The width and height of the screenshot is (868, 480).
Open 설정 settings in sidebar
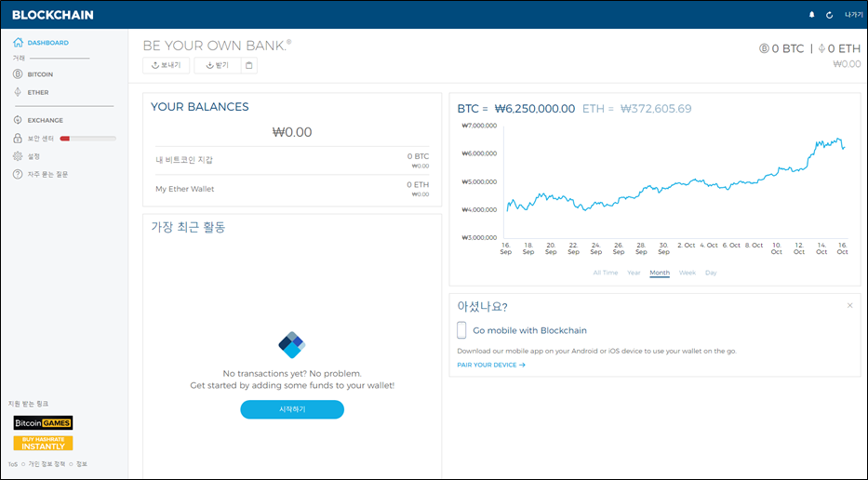coord(33,156)
